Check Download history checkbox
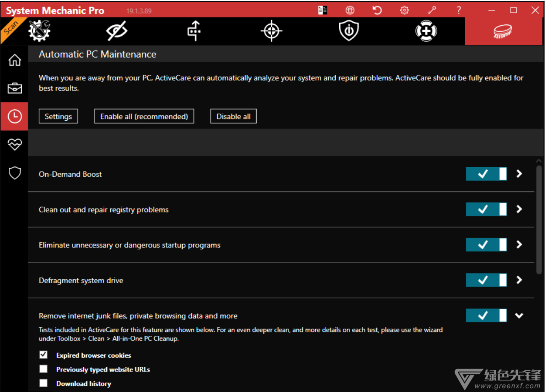This screenshot has height=392, width=545. click(x=43, y=383)
